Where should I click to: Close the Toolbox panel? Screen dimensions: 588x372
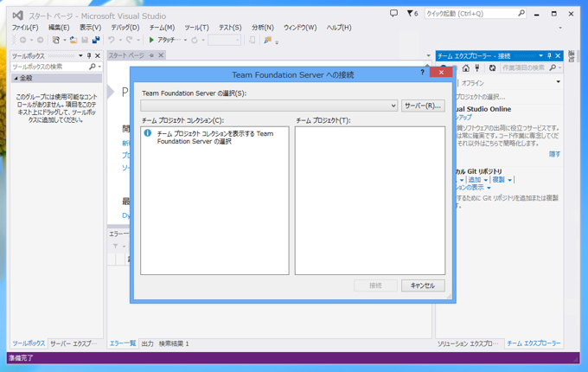click(x=98, y=55)
